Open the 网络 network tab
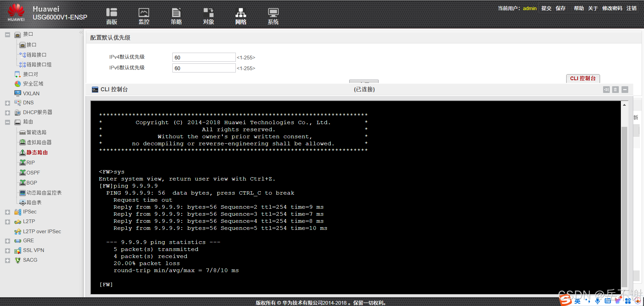Image resolution: width=644 pixels, height=306 pixels. (240, 16)
